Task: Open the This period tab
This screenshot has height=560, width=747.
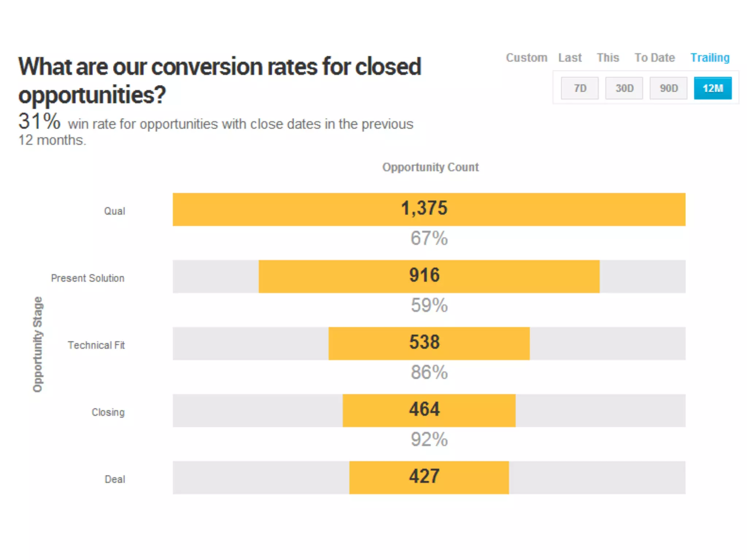Action: pos(608,58)
